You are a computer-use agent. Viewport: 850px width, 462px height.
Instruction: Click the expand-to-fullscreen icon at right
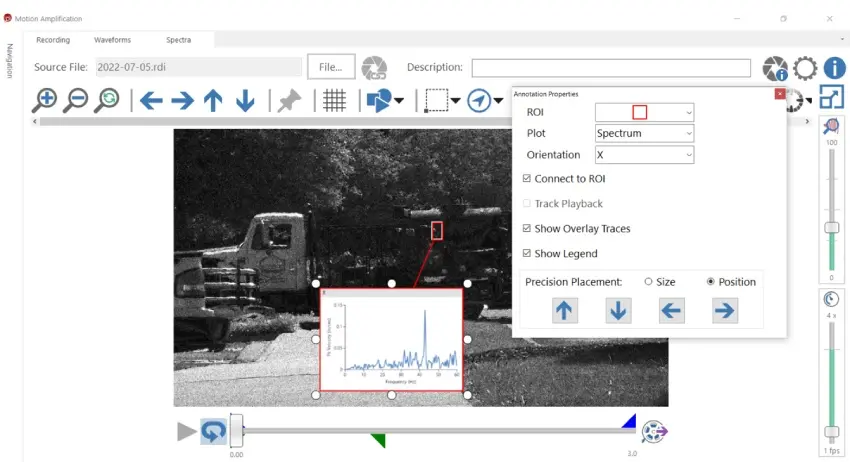pyautogui.click(x=832, y=97)
